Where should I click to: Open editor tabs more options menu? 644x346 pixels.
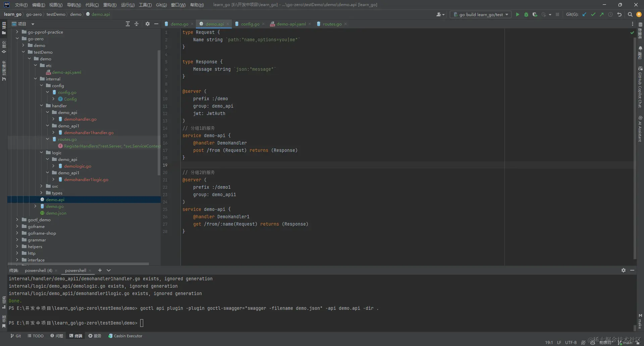tap(633, 24)
